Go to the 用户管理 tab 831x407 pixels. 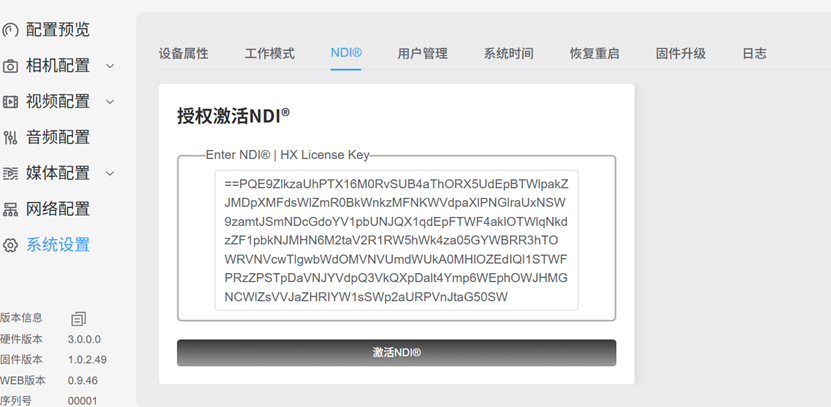tap(422, 53)
